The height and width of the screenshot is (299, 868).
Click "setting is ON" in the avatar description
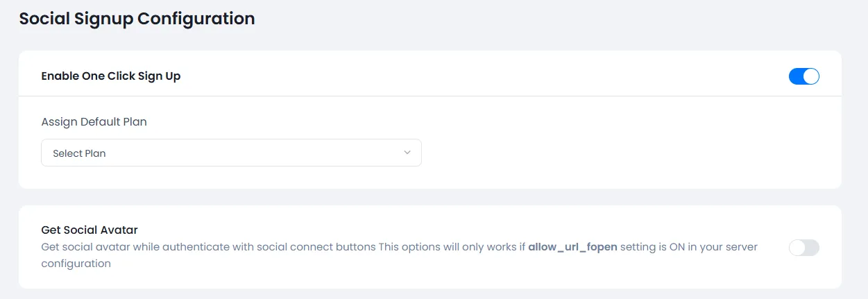[x=653, y=247]
